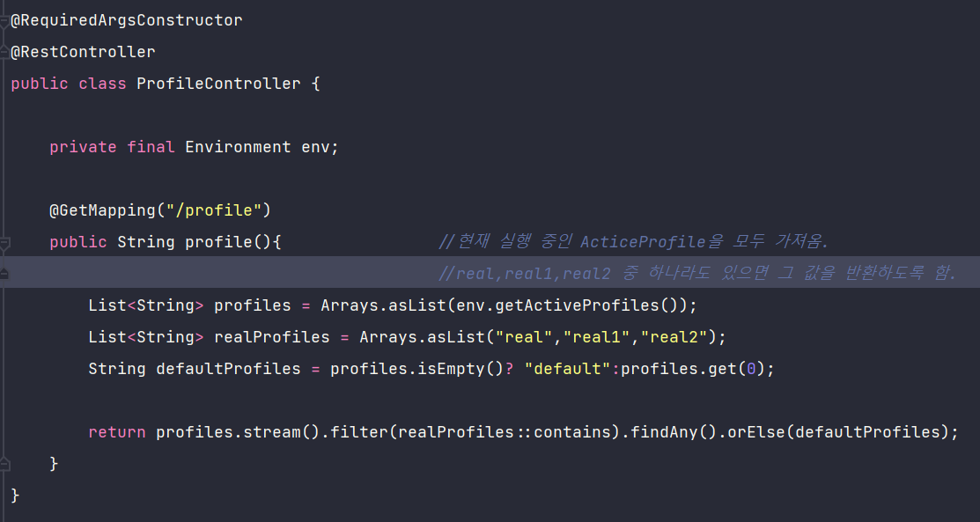Select the "/profile" string literal

tap(214, 210)
